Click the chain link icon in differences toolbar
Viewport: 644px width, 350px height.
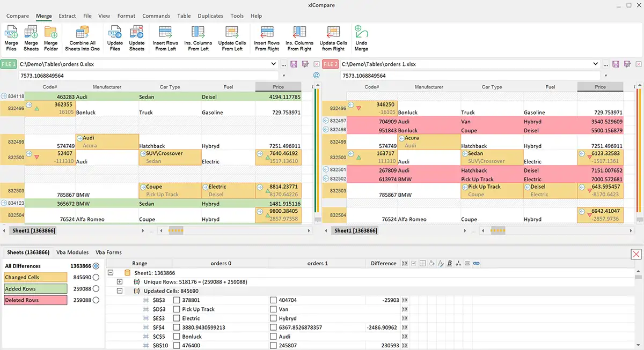pyautogui.click(x=476, y=263)
